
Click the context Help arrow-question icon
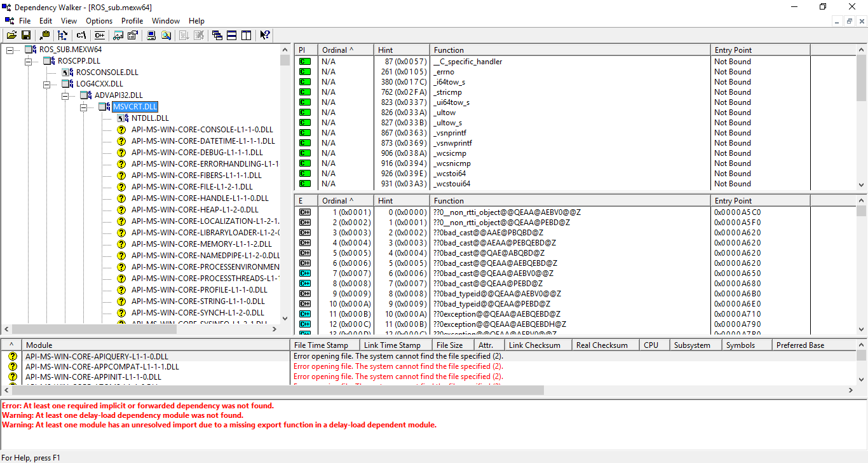265,35
